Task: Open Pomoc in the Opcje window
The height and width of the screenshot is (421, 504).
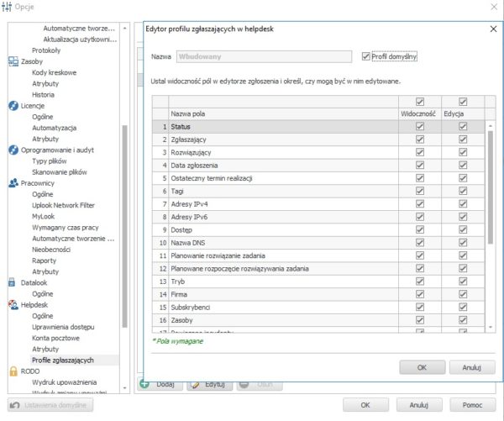Action: click(472, 405)
